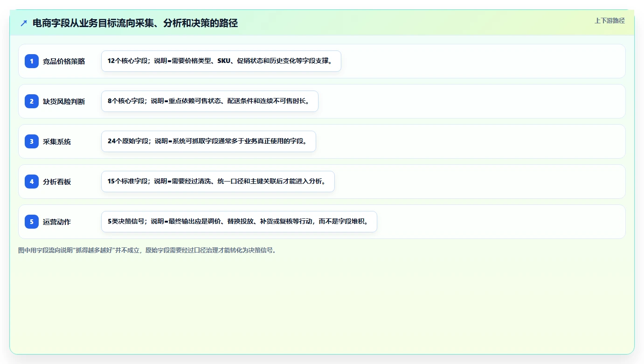Screen dimensions: 644x364
Task: Open the 15个标准字段 description box
Action: (218, 182)
